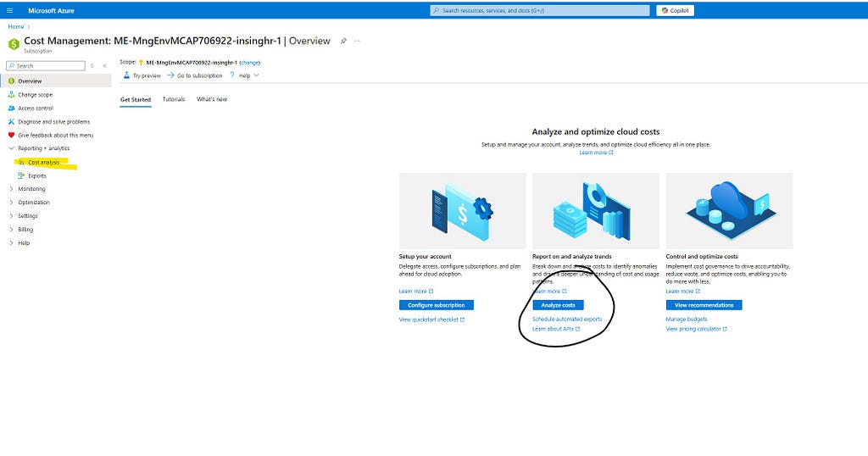Pin the Cost Management page with the pin icon
This screenshot has height=456, width=868.
[x=343, y=41]
